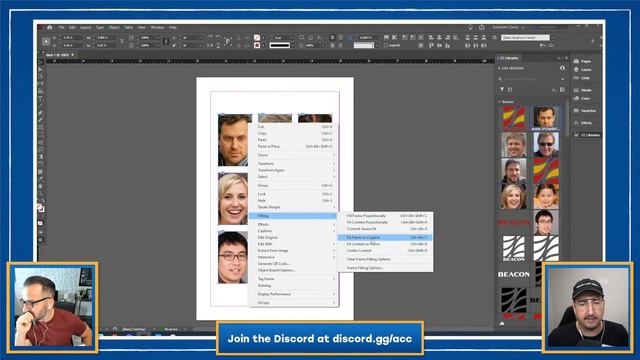Viewport: 640px width, 360px height.
Task: Choose Generate QR Code in context menu
Action: tap(293, 264)
